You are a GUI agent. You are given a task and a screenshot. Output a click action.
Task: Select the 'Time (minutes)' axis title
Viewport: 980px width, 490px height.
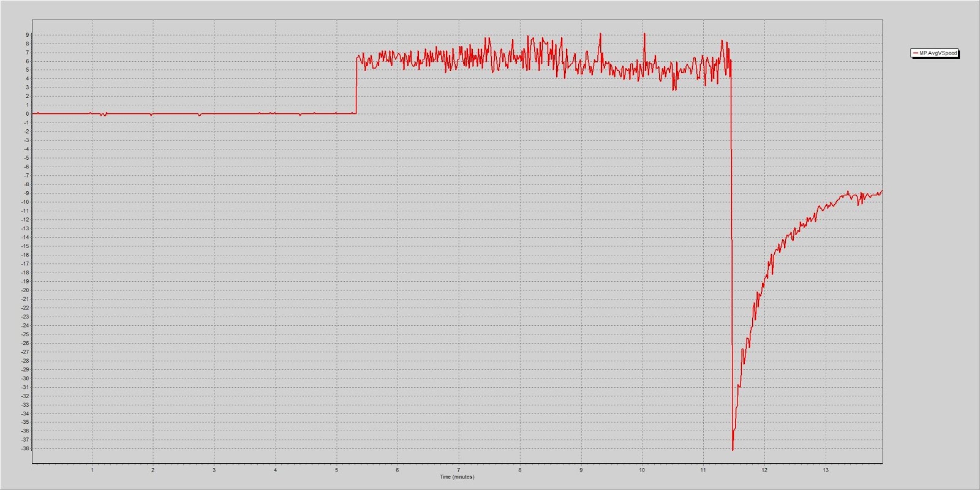[457, 477]
